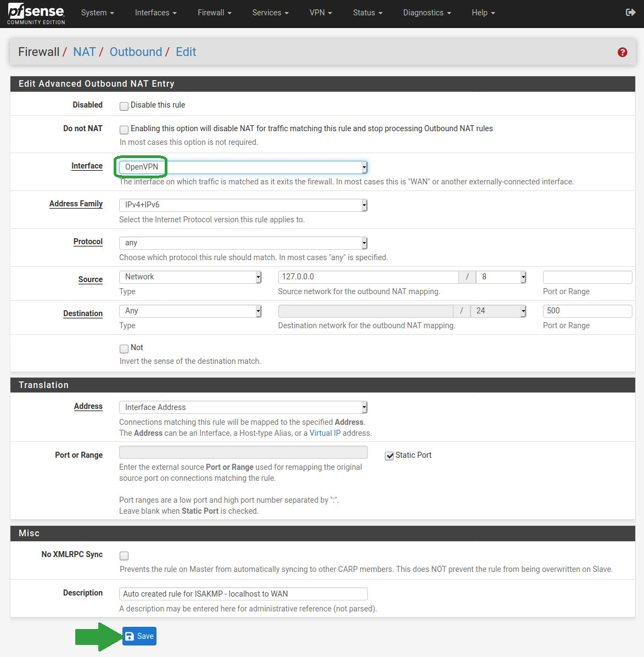Viewport: 644px width, 657px height.
Task: Go to Outbound breadcrumb link
Action: click(136, 52)
